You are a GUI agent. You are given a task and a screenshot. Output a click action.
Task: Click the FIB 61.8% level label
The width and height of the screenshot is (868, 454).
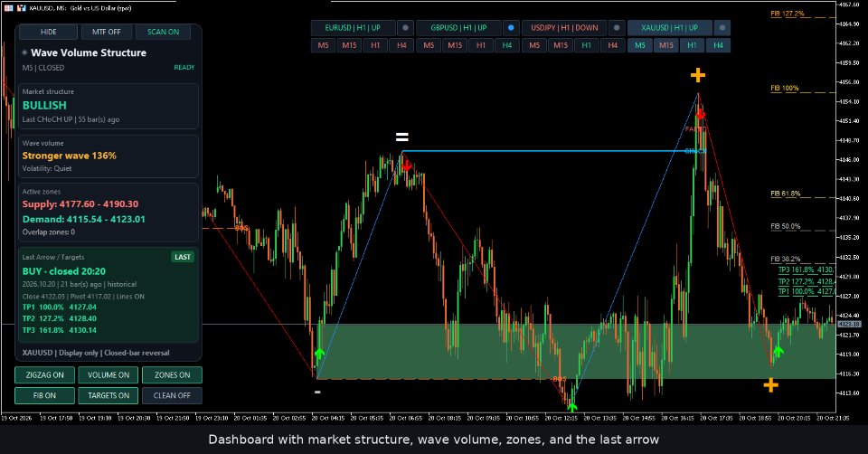[x=786, y=194]
